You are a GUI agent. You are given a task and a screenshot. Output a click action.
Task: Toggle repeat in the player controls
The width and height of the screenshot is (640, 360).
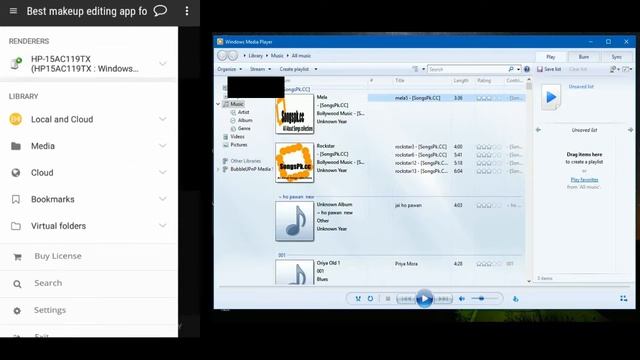point(370,299)
